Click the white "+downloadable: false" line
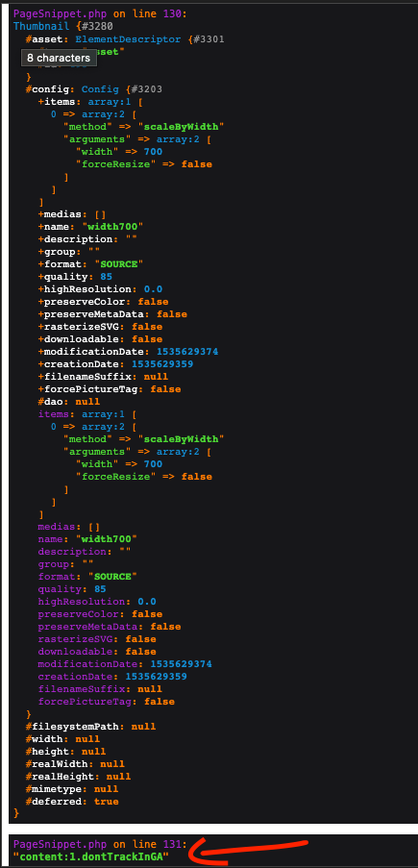 [x=100, y=339]
